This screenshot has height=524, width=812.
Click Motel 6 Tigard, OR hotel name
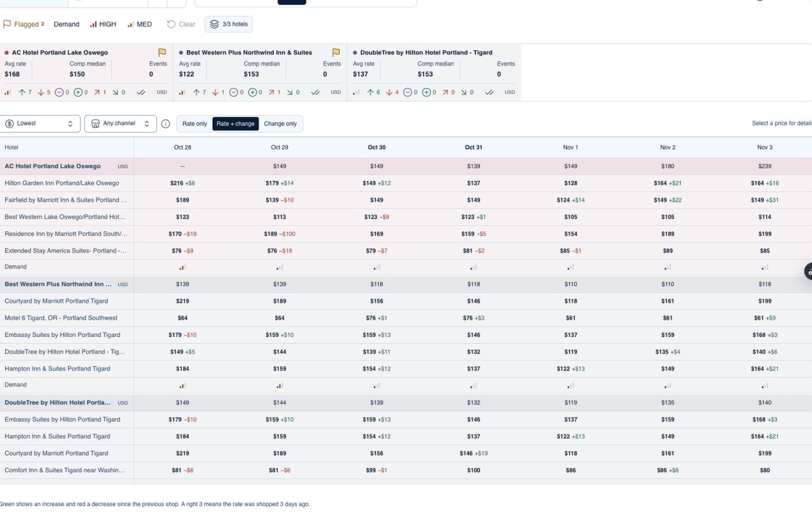tap(61, 318)
